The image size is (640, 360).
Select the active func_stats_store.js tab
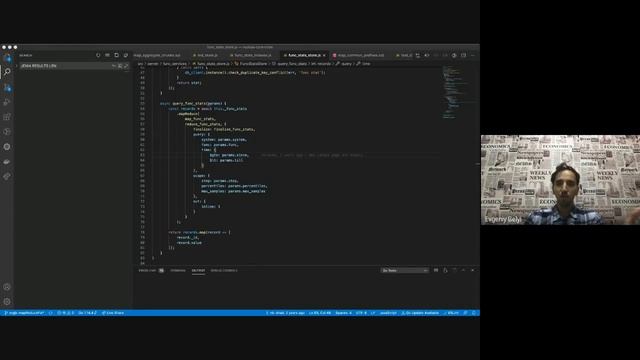[304, 55]
